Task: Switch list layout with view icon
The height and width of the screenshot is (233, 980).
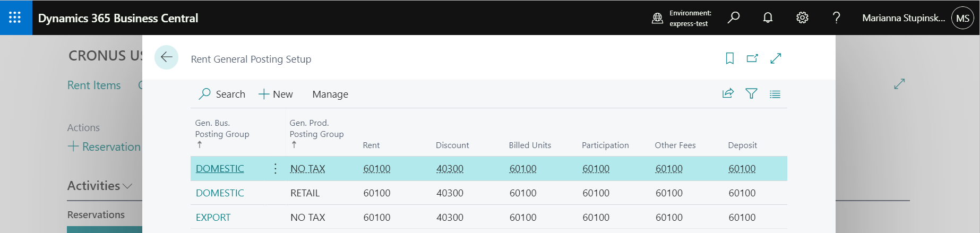Action: point(775,94)
